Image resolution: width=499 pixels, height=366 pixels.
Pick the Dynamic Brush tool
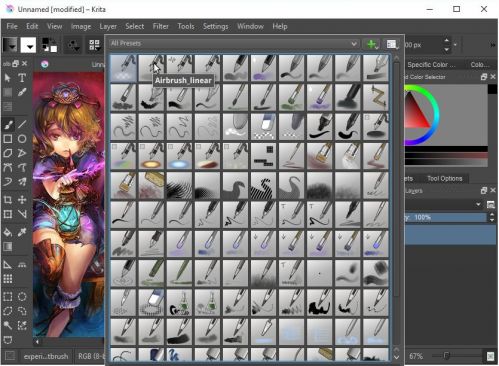[8, 182]
